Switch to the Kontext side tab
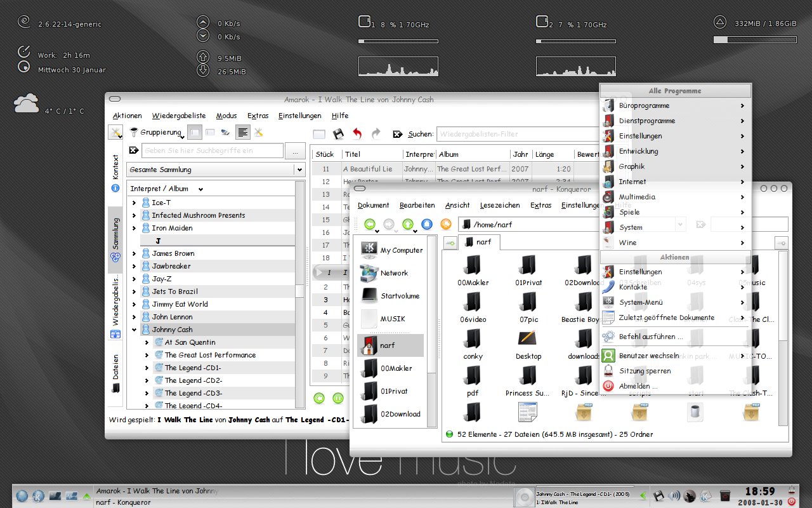 click(x=115, y=173)
